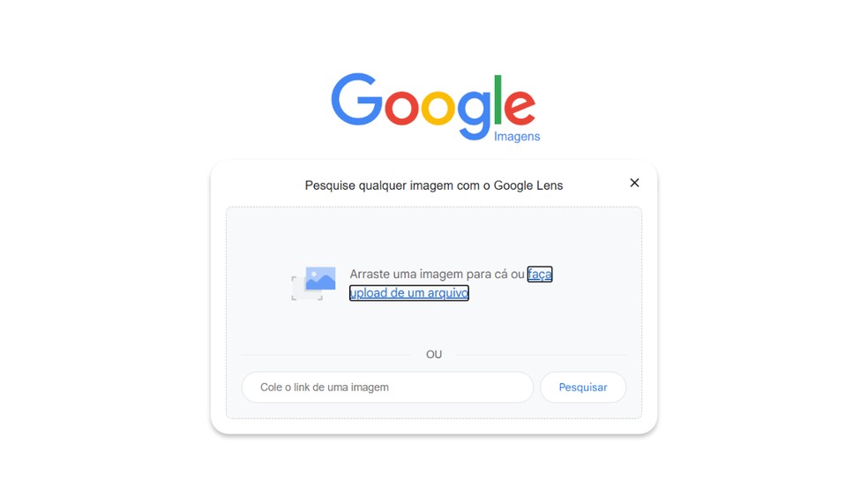The image size is (868, 483).
Task: Click the yellow o in Google logo
Action: (438, 107)
